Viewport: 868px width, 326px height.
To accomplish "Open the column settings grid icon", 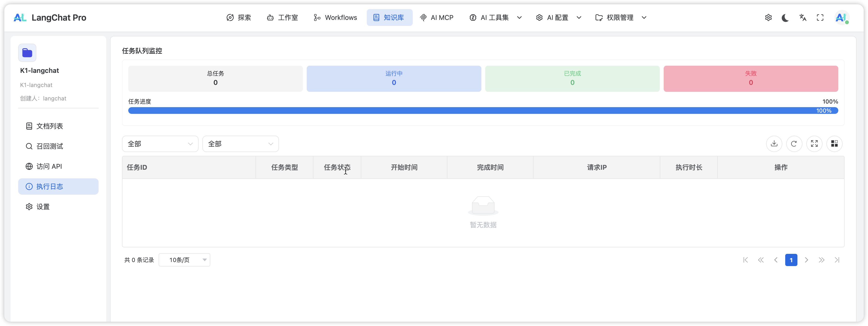I will [834, 144].
